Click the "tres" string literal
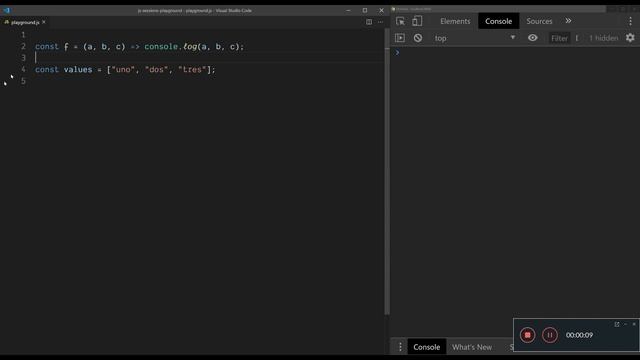The height and width of the screenshot is (360, 640). click(x=192, y=69)
